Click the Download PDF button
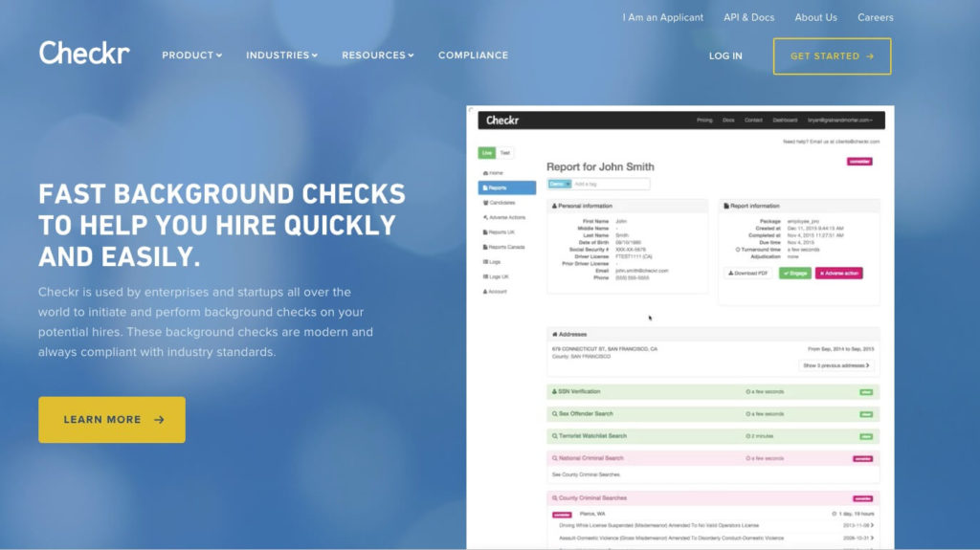The image size is (980, 550). point(748,274)
